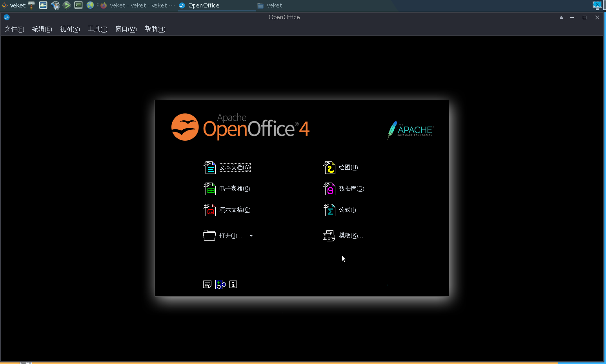The image size is (606, 364).
Task: Expand the recent documents dropdown arrow next to 打开
Action: [x=251, y=236]
